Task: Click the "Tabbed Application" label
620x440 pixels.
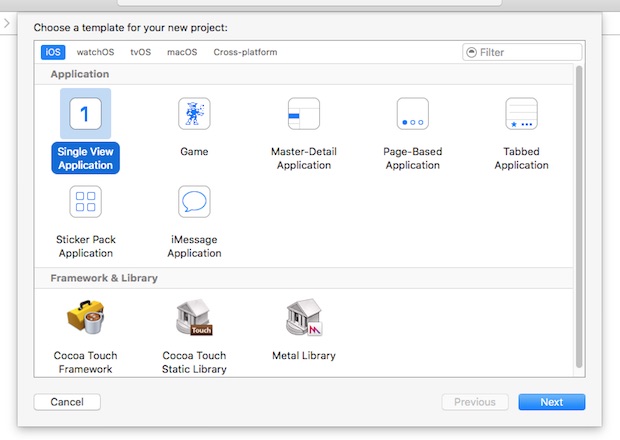Action: tap(521, 158)
